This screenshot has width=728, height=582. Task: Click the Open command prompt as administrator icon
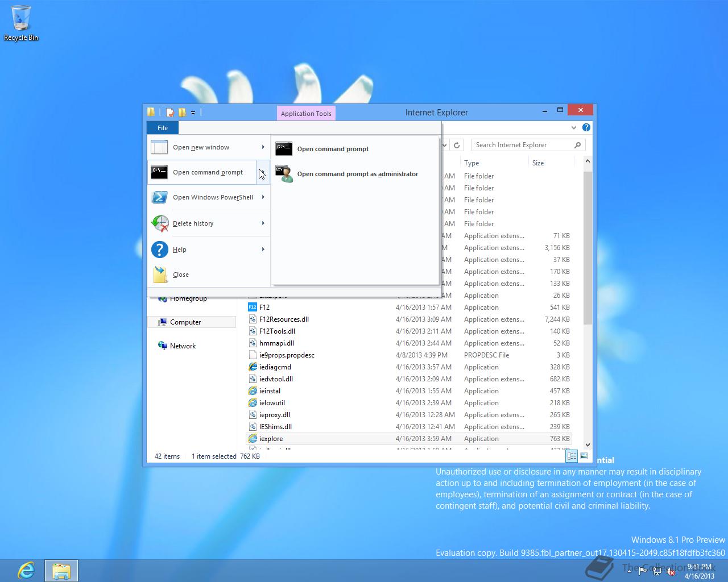pos(284,174)
